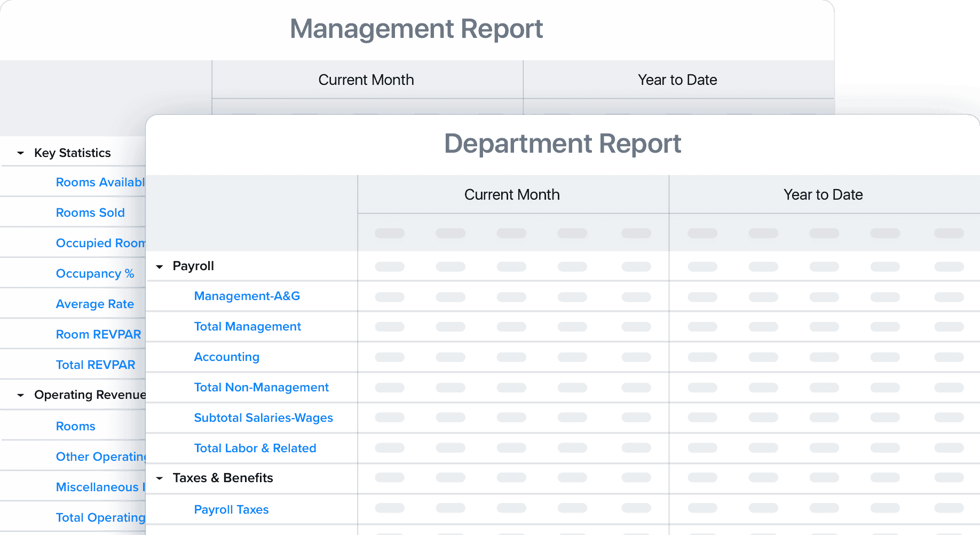Screen dimensions: 980x535
Task: Collapse the Payroll section arrow
Action: click(x=159, y=266)
